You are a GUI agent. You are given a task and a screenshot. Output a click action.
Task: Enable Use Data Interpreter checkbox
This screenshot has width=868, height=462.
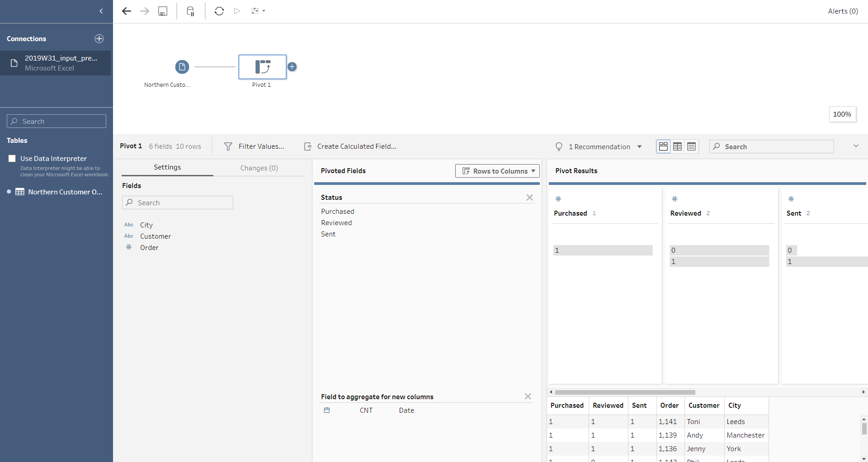click(x=12, y=159)
